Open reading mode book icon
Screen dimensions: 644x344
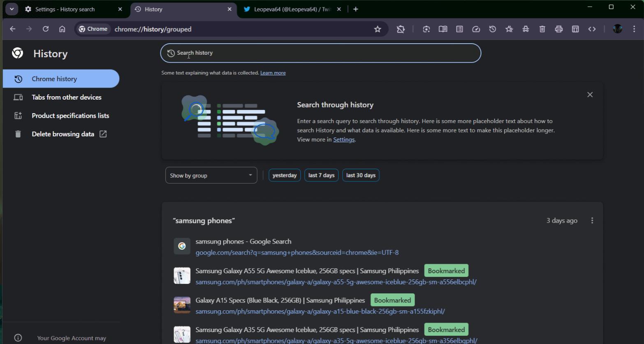pos(443,29)
